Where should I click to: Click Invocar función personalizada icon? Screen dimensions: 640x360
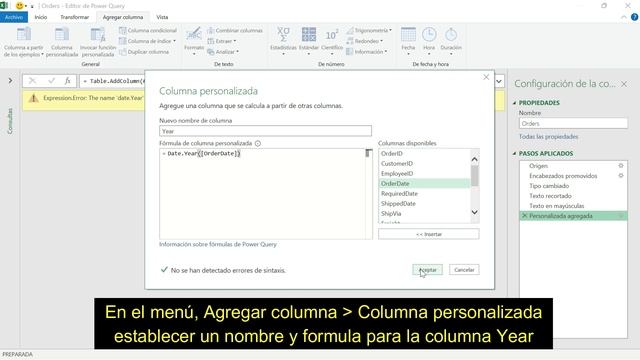click(98, 35)
